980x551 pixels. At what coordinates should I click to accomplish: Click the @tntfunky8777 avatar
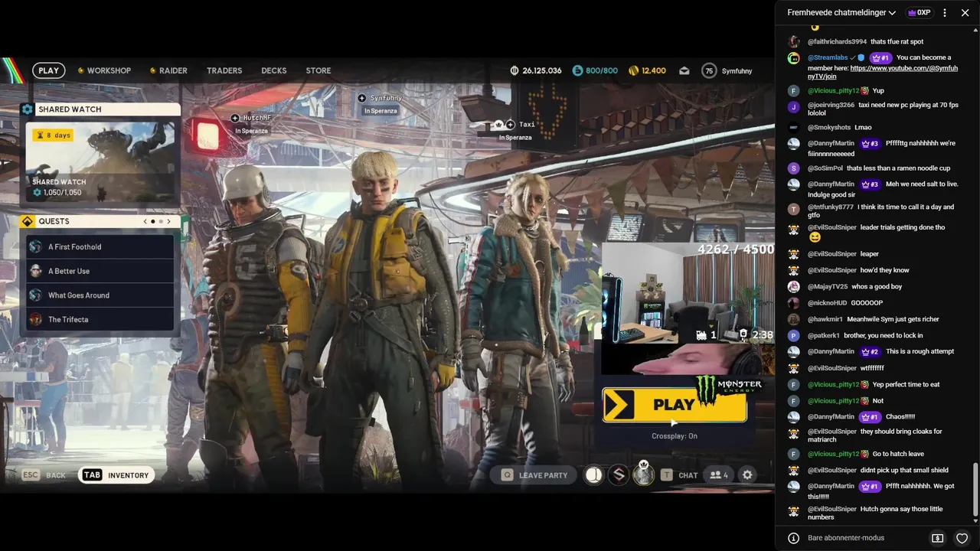pyautogui.click(x=793, y=209)
